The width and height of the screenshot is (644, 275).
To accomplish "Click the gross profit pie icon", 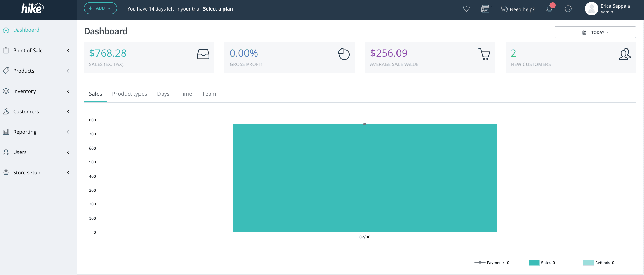I will tap(344, 54).
